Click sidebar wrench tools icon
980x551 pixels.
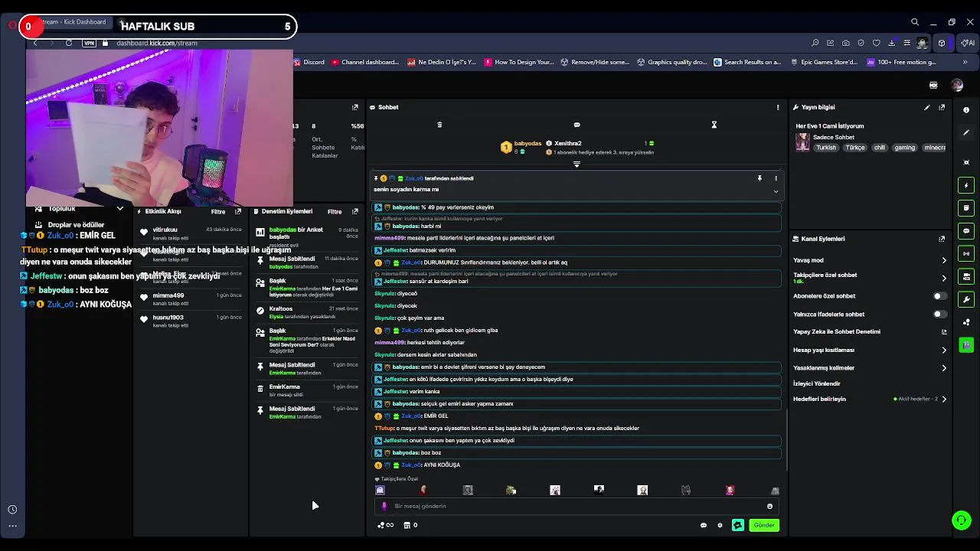[966, 300]
